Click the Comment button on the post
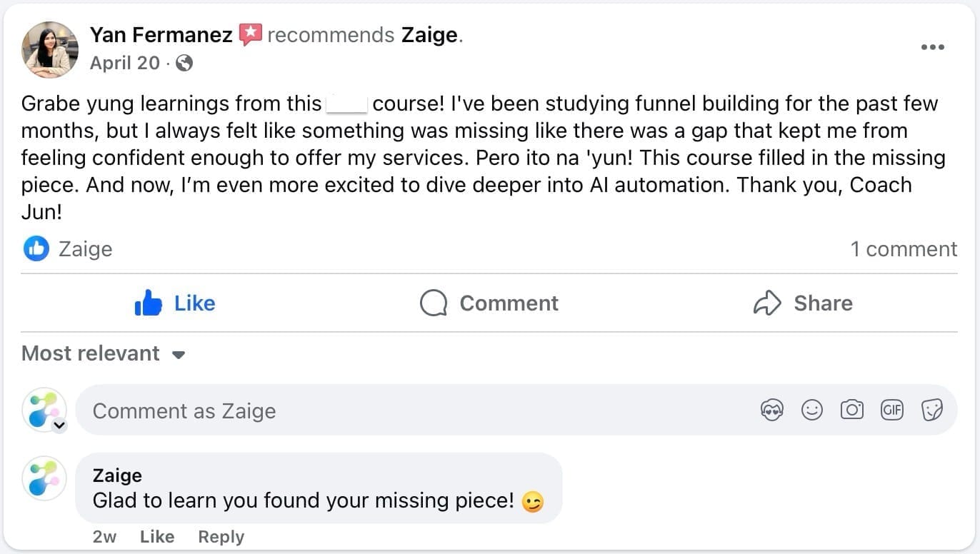The height and width of the screenshot is (554, 980). (489, 303)
